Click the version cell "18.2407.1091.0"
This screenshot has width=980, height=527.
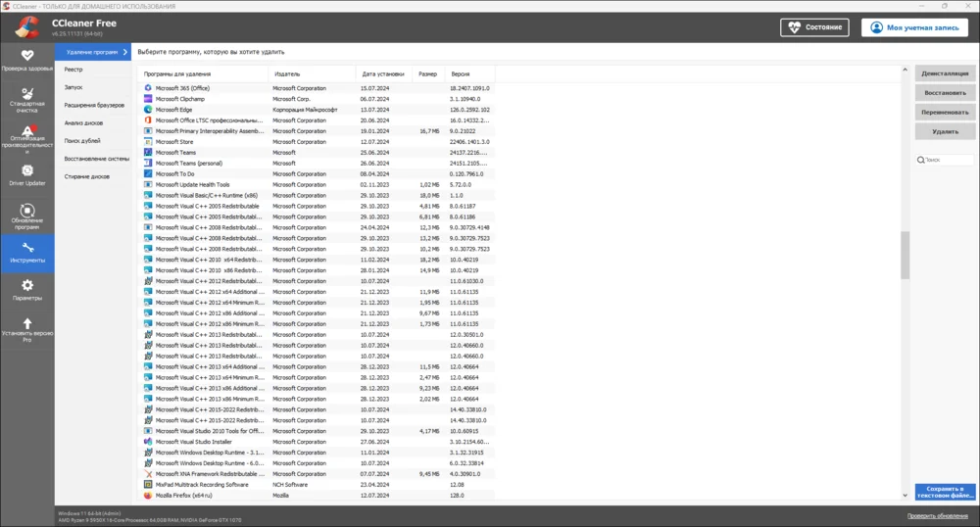(469, 88)
